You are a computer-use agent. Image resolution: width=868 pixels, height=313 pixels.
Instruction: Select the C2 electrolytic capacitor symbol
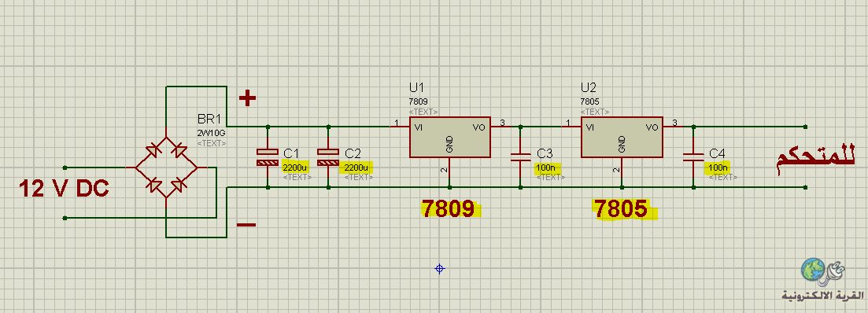pos(328,157)
